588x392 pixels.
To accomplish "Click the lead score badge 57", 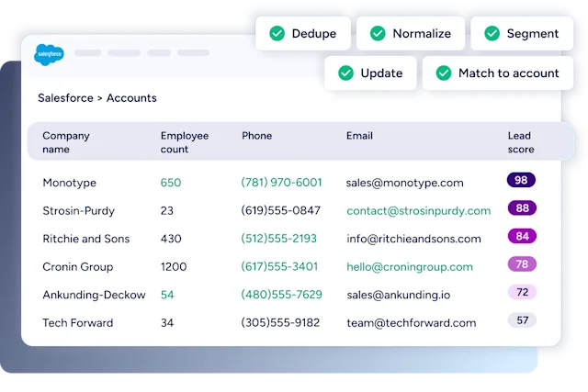I will pyautogui.click(x=523, y=320).
